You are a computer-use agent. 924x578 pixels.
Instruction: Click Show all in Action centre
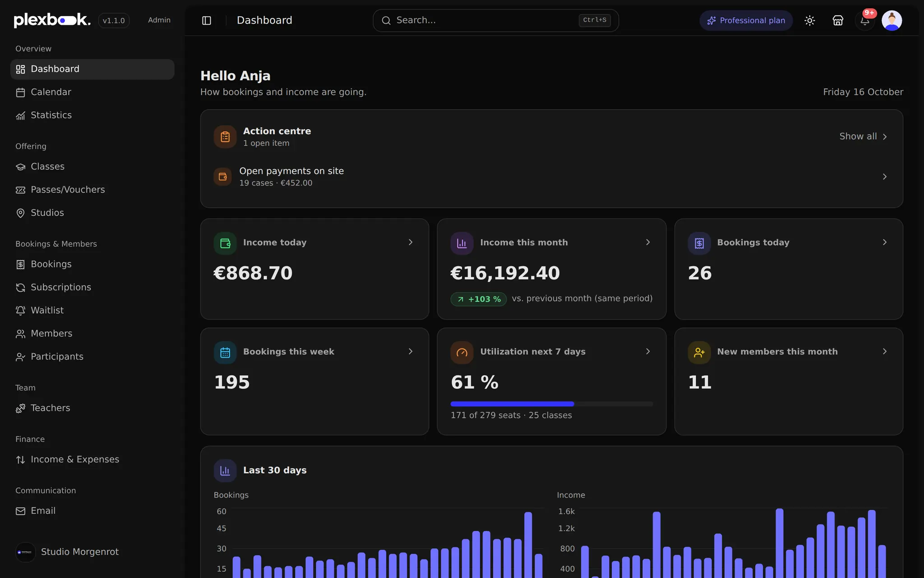(x=864, y=136)
